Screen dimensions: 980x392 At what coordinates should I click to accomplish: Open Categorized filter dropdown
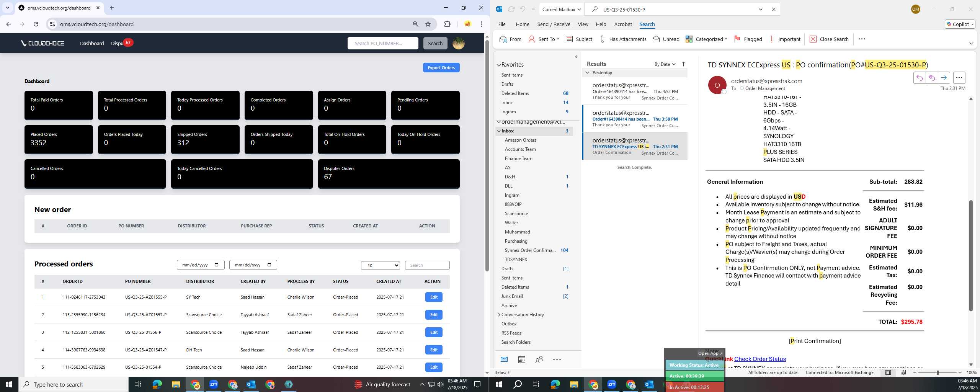(x=706, y=39)
